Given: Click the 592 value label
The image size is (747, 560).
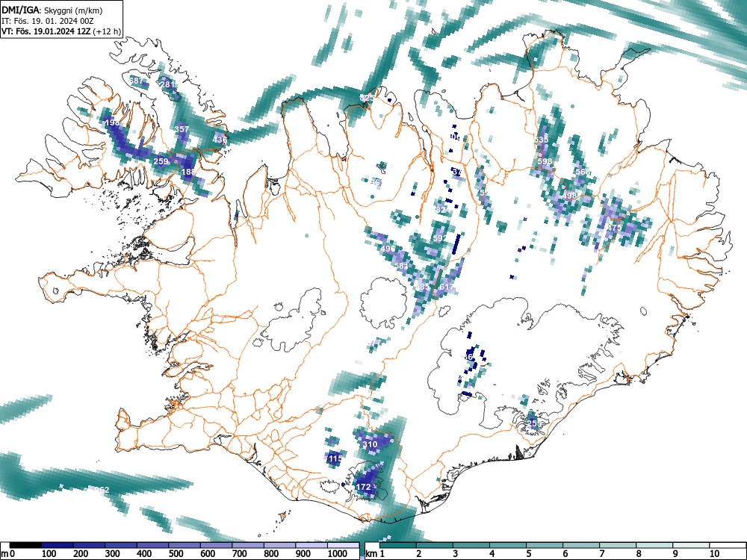Looking at the screenshot, I should coord(440,238).
